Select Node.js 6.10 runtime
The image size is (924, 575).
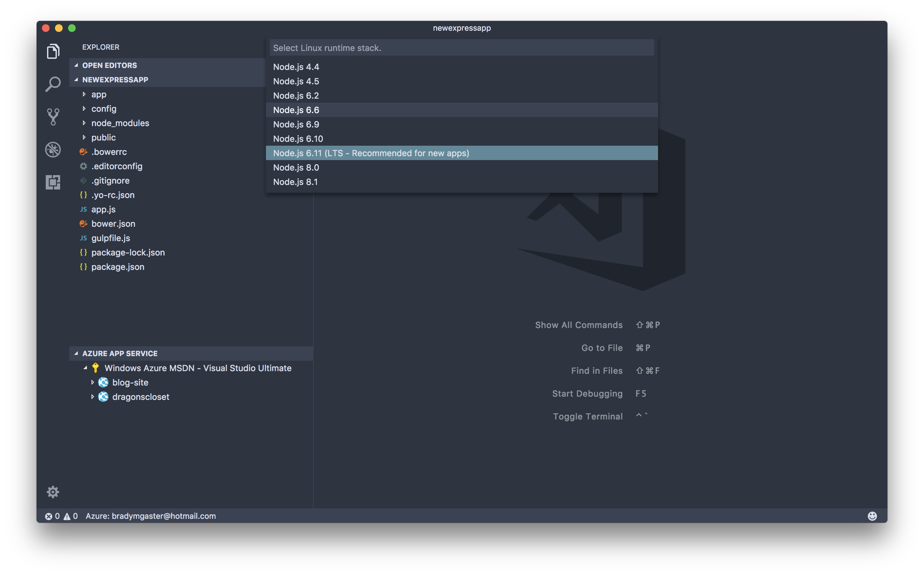[x=462, y=139]
